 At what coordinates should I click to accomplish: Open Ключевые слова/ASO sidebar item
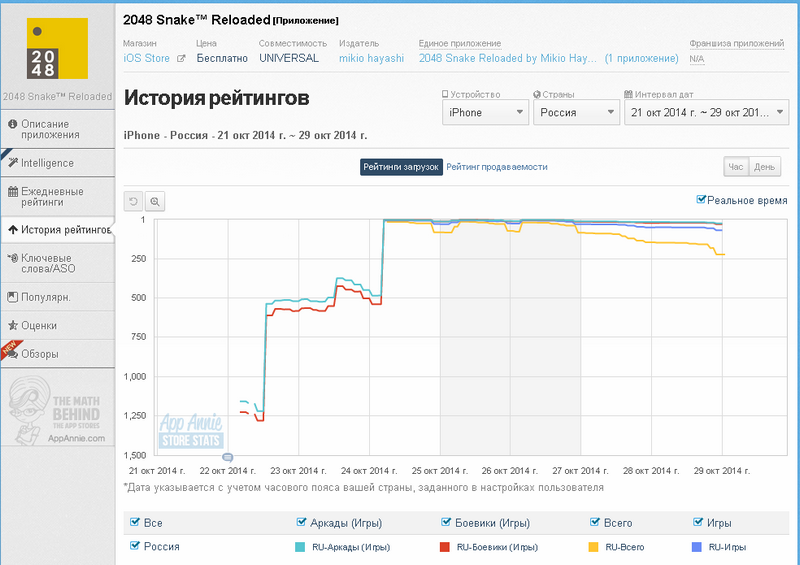click(x=57, y=263)
